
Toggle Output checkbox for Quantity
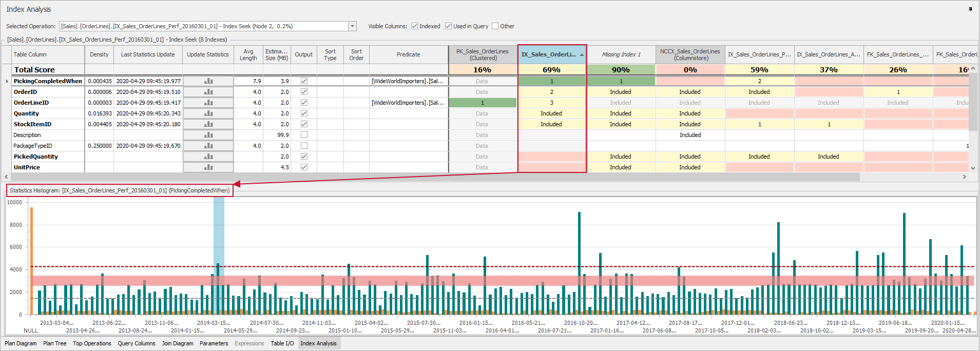click(x=304, y=113)
